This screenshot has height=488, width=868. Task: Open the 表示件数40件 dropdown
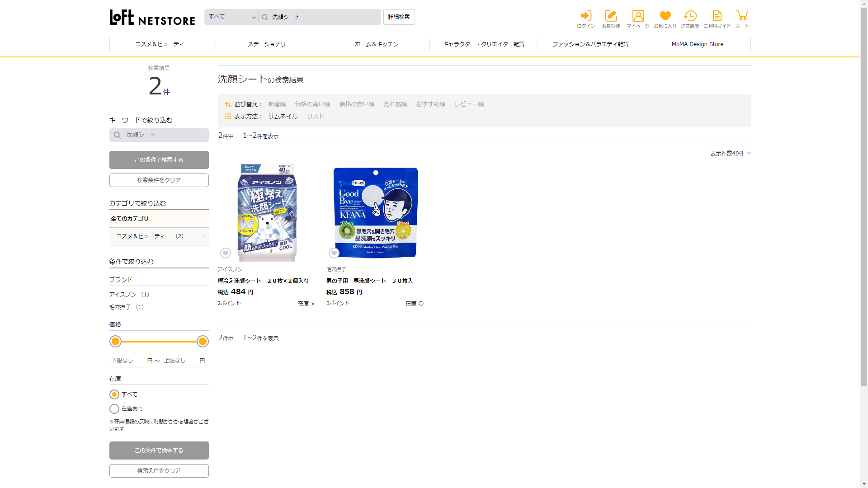[730, 154]
